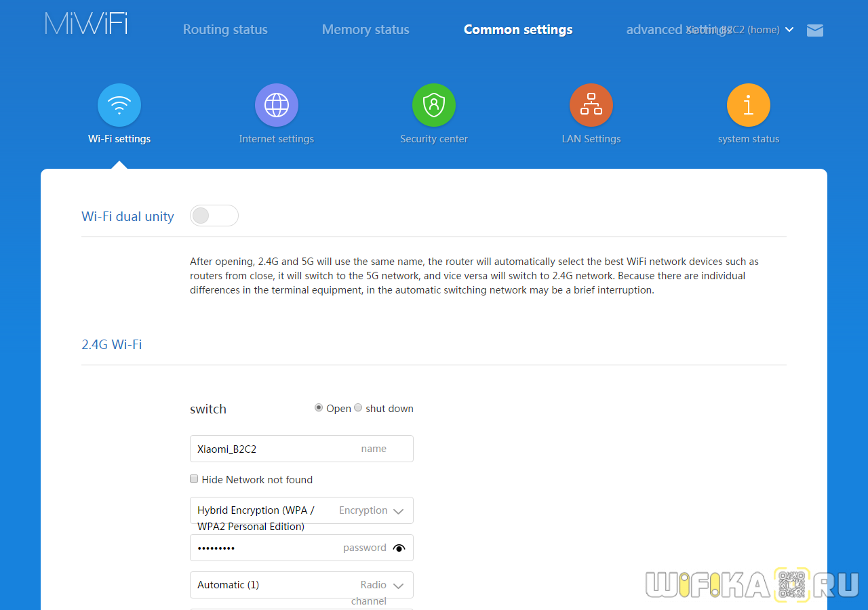
Task: Expand the Encryption dropdown
Action: tap(302, 510)
